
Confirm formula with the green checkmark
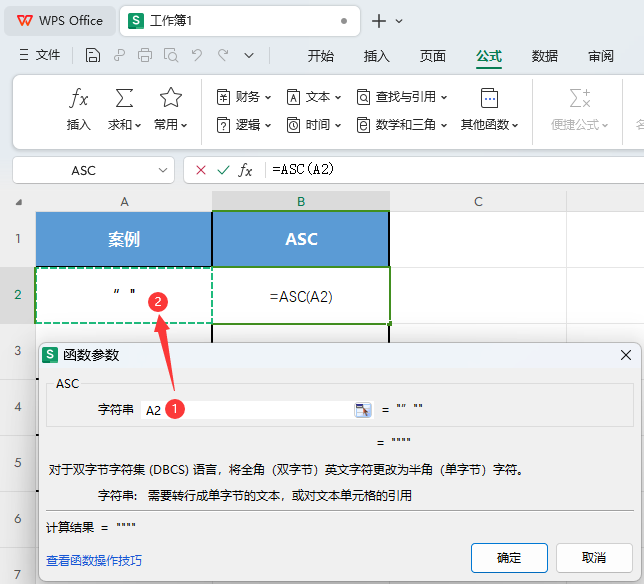click(x=223, y=170)
